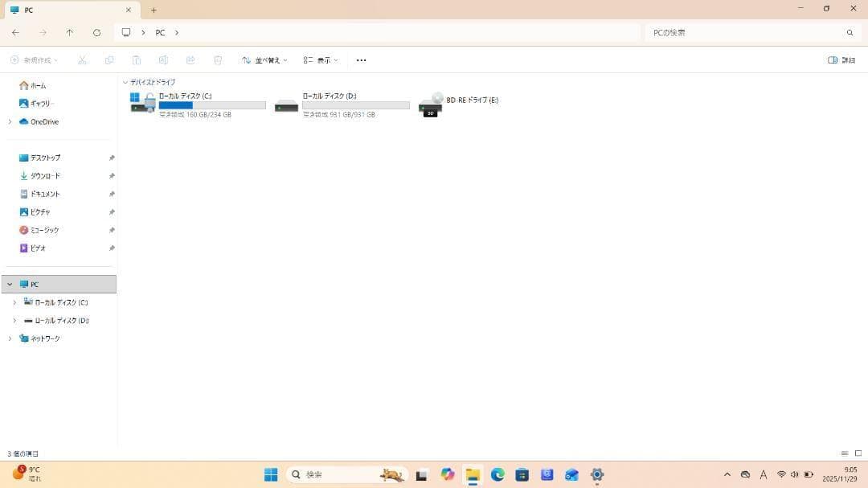The width and height of the screenshot is (868, 488).
Task: Refresh the current view with the refresh icon
Action: [x=96, y=32]
